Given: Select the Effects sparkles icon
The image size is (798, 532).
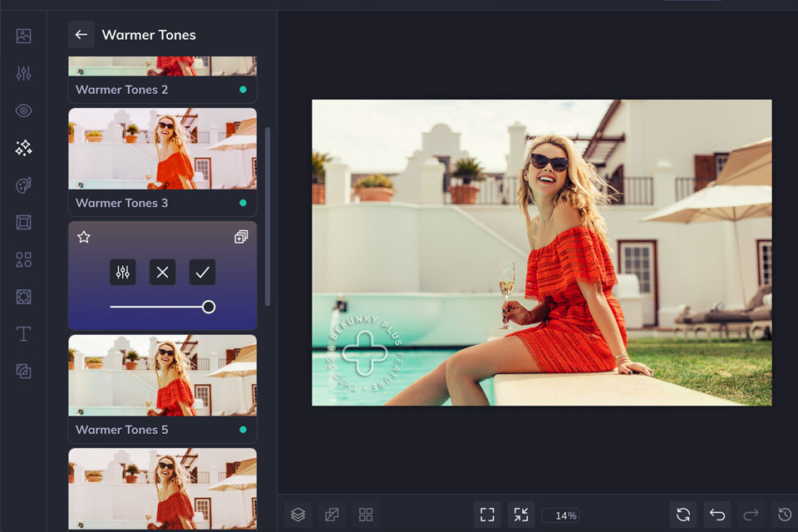Looking at the screenshot, I should [x=23, y=148].
